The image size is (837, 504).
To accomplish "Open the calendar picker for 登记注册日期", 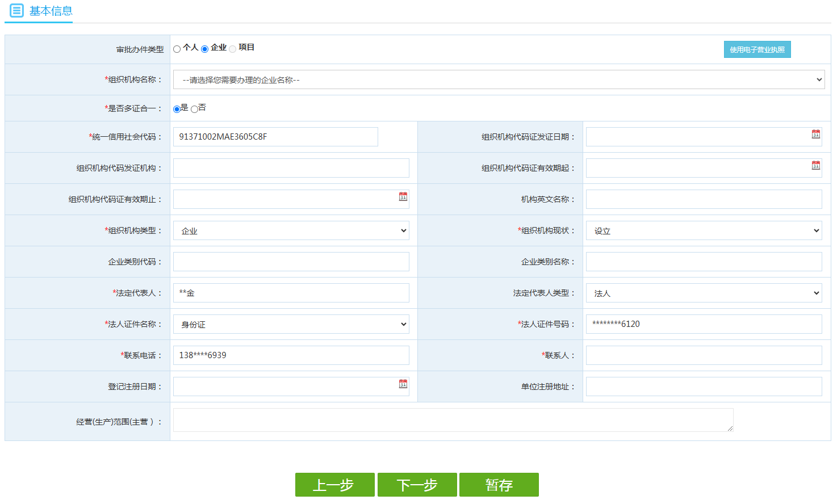I will [404, 384].
